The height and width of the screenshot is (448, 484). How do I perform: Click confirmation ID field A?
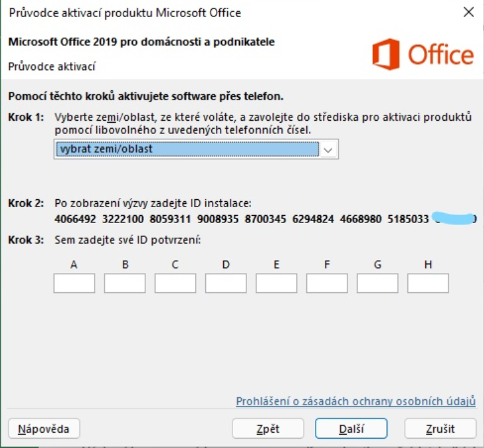click(75, 283)
